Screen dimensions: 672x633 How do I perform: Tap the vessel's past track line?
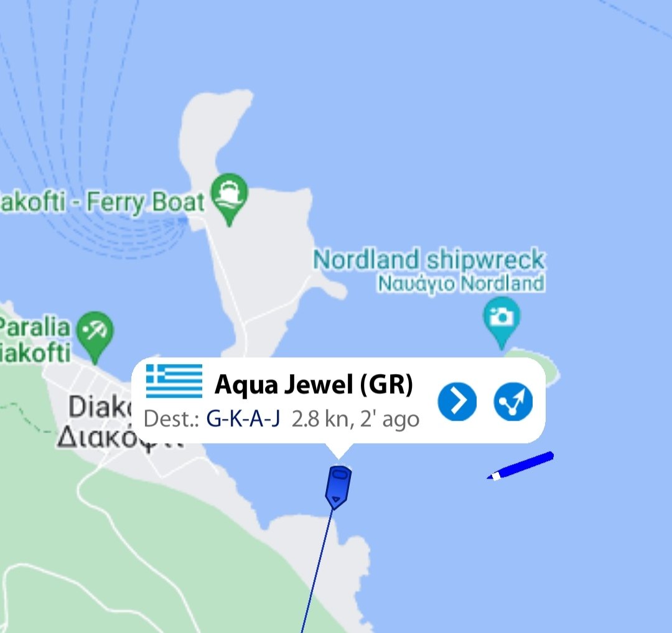[317, 570]
